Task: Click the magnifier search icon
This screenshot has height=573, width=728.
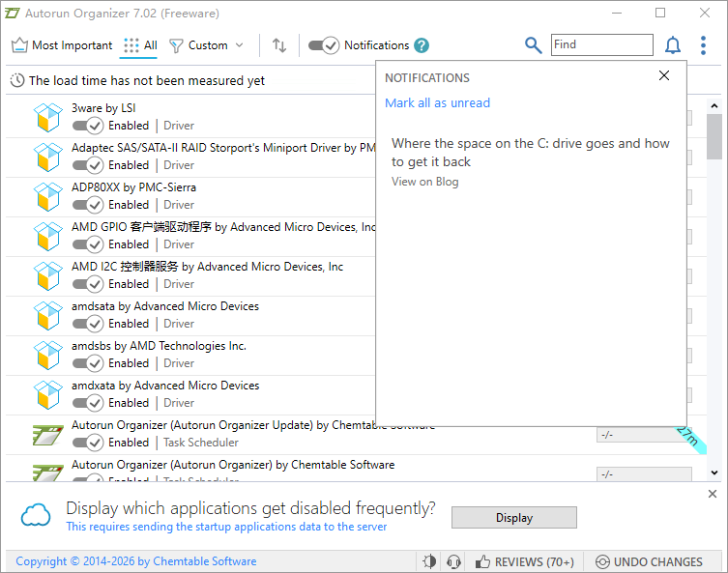Action: point(533,45)
